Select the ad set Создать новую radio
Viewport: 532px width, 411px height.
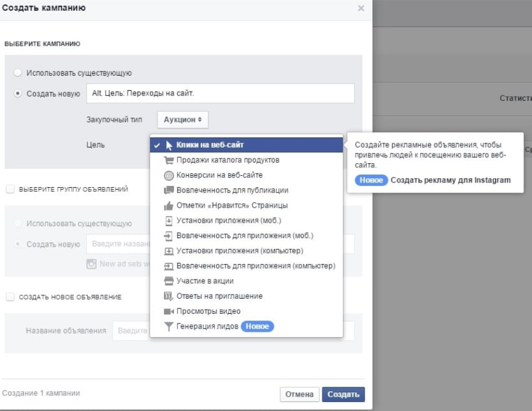(x=17, y=244)
